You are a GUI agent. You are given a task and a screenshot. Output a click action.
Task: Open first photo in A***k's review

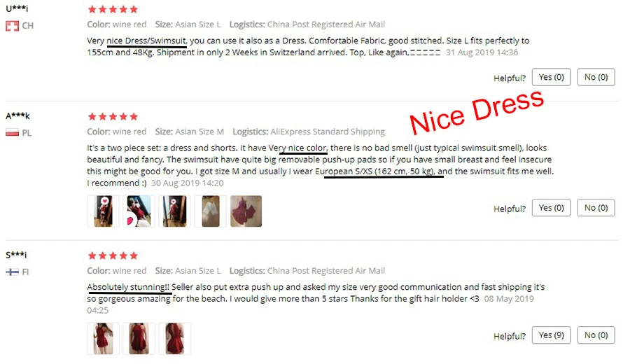104,211
